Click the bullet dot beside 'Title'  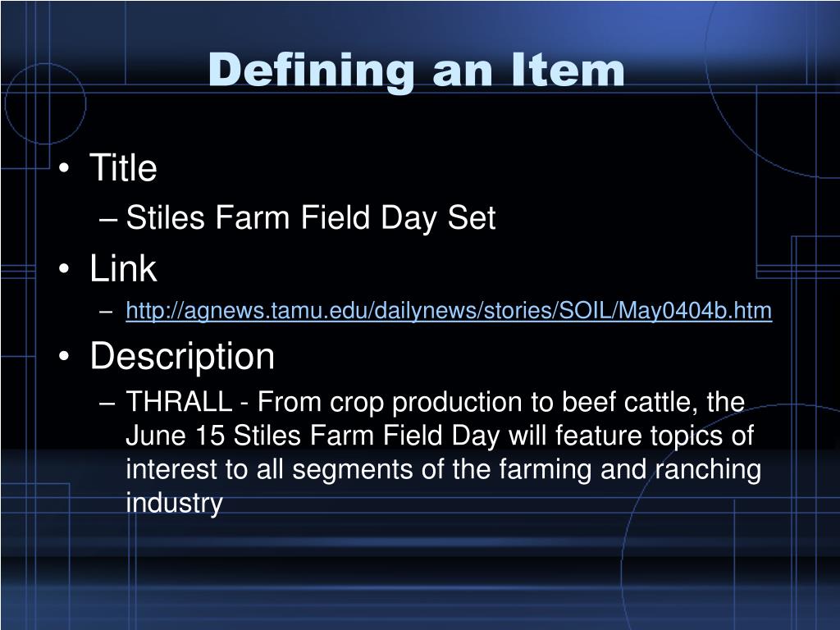point(64,167)
